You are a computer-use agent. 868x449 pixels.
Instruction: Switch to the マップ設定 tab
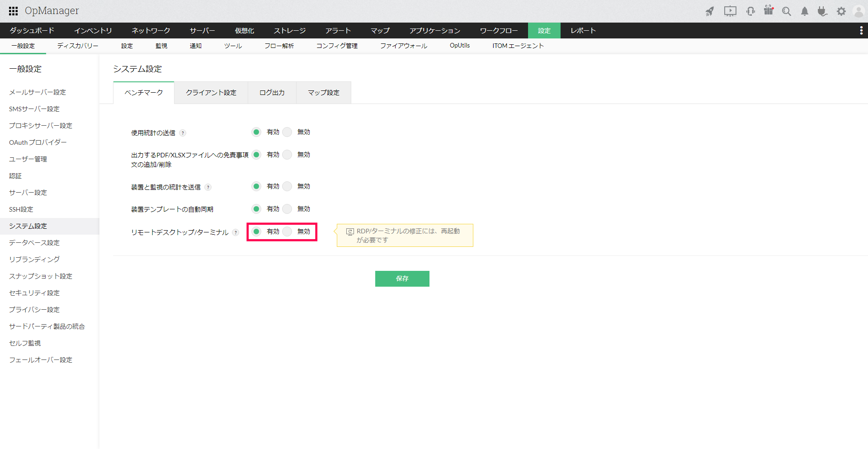tap(324, 93)
